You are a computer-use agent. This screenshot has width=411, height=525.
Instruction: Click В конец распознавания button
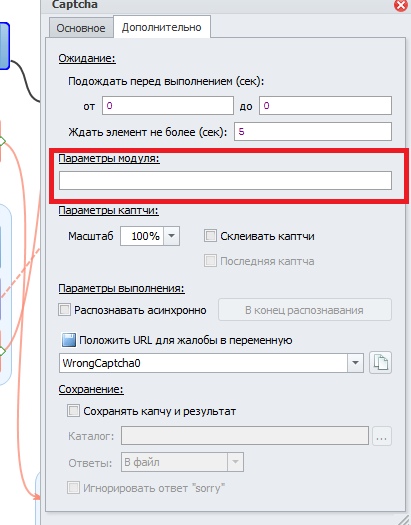point(305,310)
